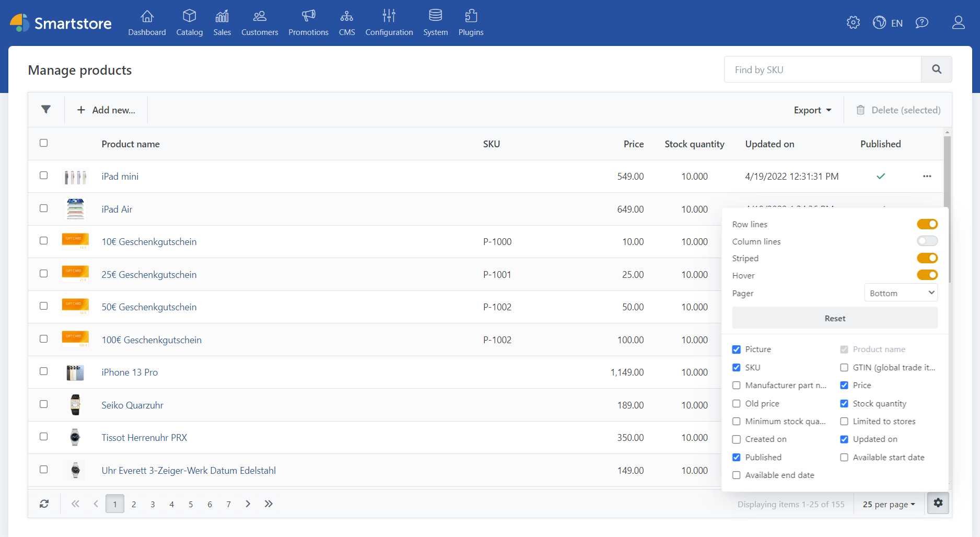Turn off the Striped toggle
This screenshot has height=537, width=980.
[x=927, y=259]
